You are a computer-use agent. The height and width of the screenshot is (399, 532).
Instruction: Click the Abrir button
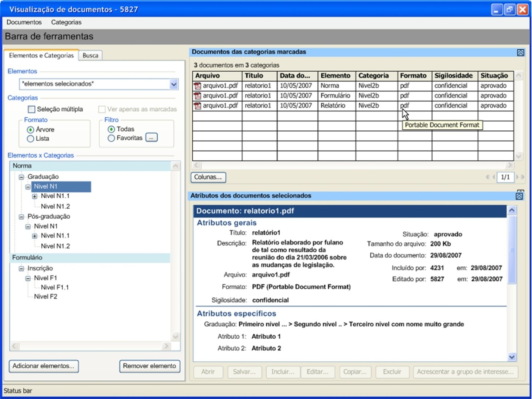click(x=208, y=372)
